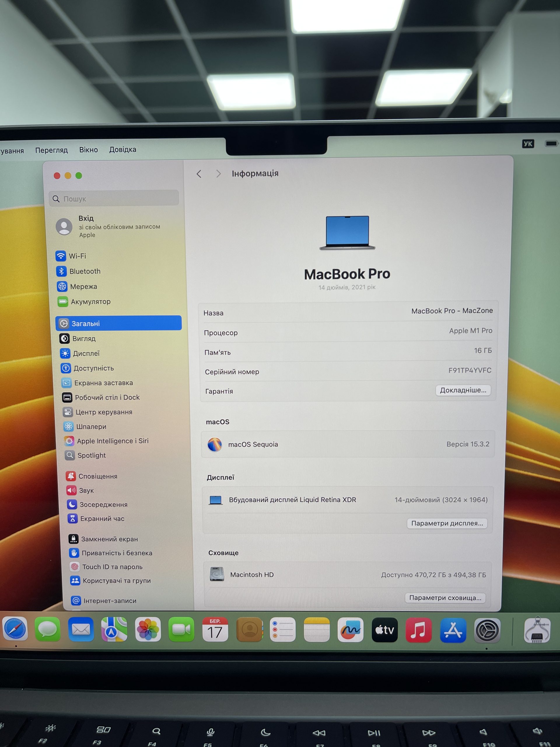The image size is (560, 747).
Task: Open Замкнений екран settings
Action: click(103, 539)
